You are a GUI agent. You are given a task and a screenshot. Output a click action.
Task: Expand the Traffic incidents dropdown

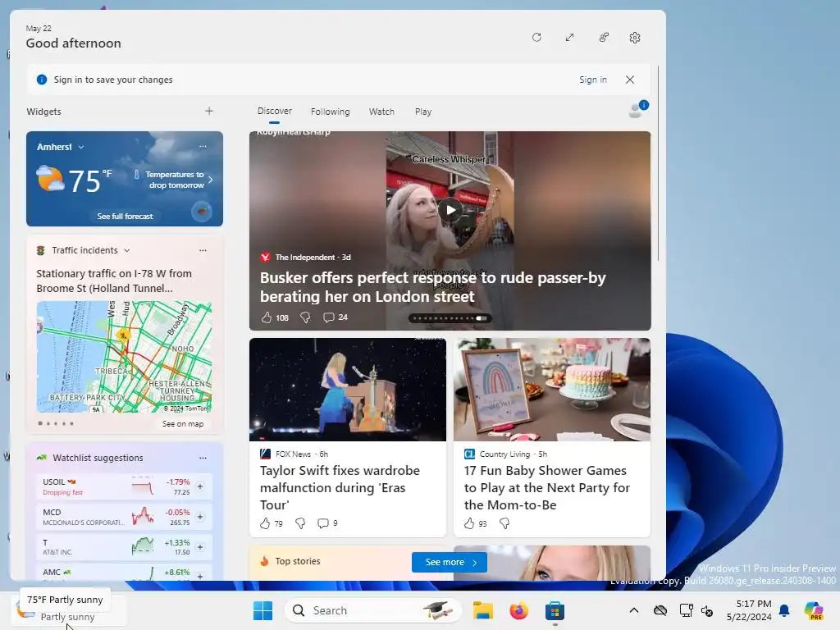[x=127, y=250]
